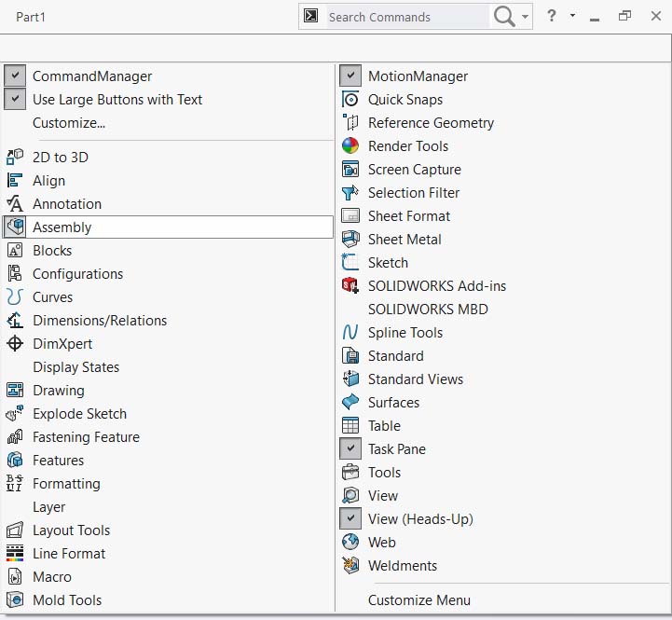Toggle Use Large Buttons with Text
This screenshot has height=620, width=672.
click(x=15, y=100)
